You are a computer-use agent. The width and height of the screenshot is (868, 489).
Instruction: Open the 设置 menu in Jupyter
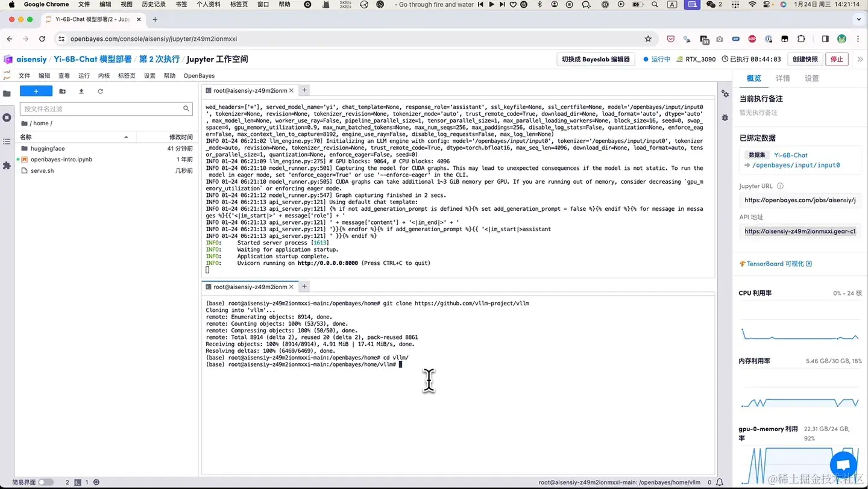coord(149,76)
